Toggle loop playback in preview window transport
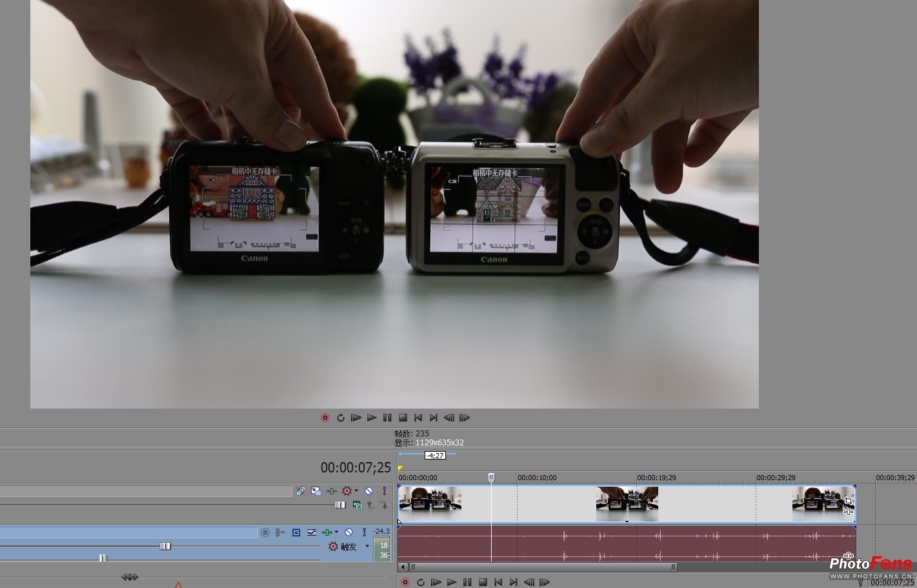 (x=341, y=418)
